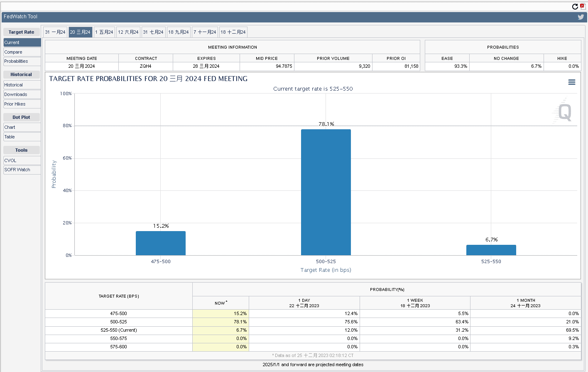
Task: Open the chart hamburger menu
Action: pos(572,82)
